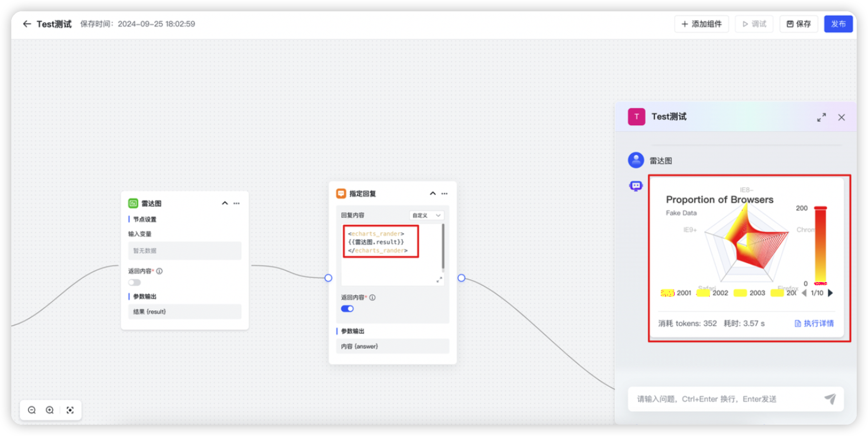Go to the previous legend page
868x436 pixels.
coord(804,293)
